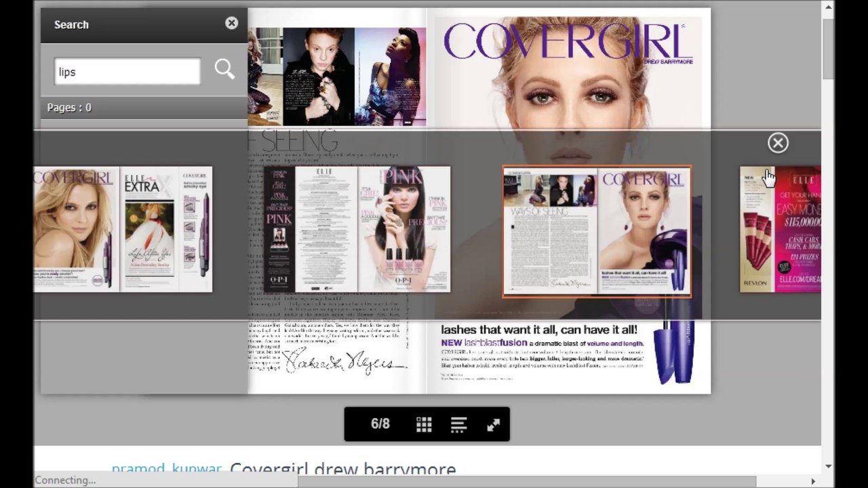Toggle fullscreen mode icon
Viewport: 868px width, 488px height.
coord(493,424)
